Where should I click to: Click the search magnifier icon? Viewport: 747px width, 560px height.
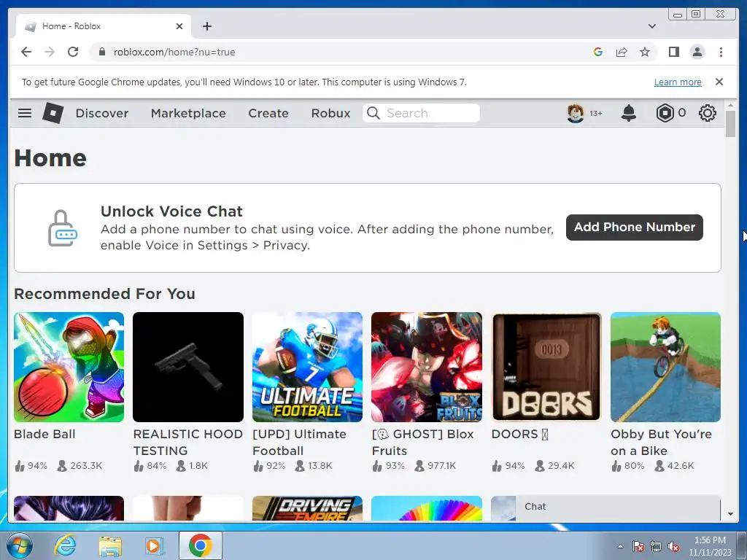pos(373,113)
